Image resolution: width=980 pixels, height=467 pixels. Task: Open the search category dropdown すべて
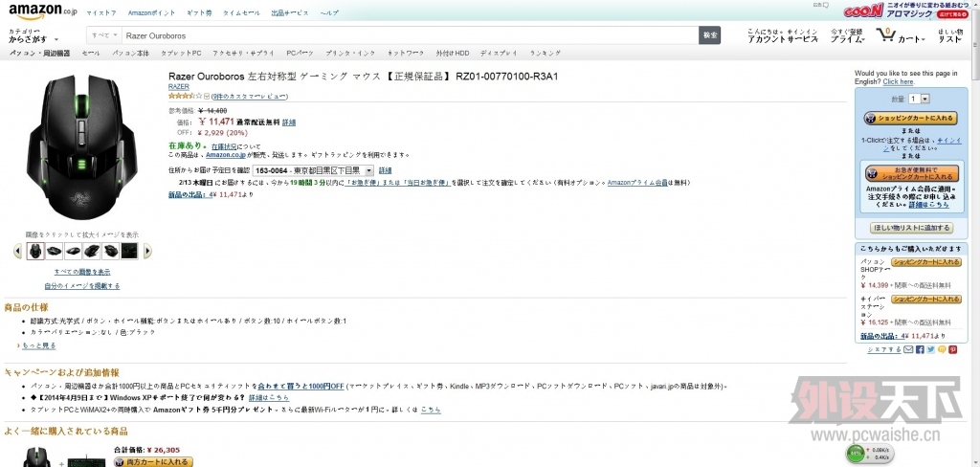tap(103, 35)
